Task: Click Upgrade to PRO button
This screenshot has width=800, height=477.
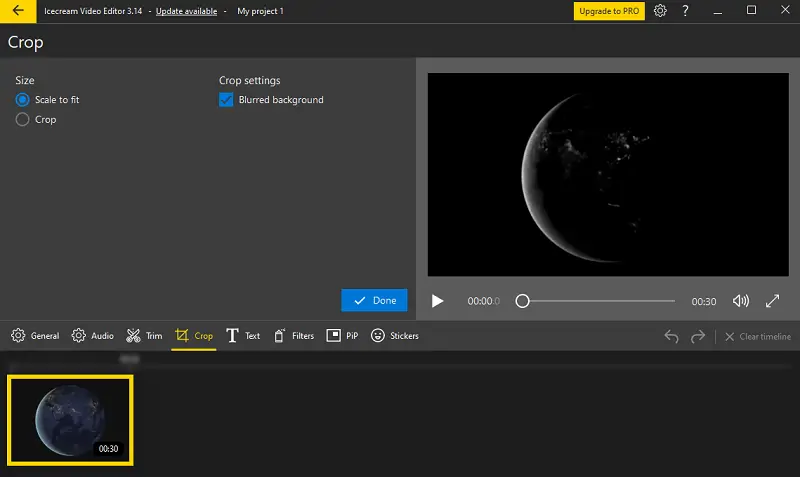Action: (609, 11)
